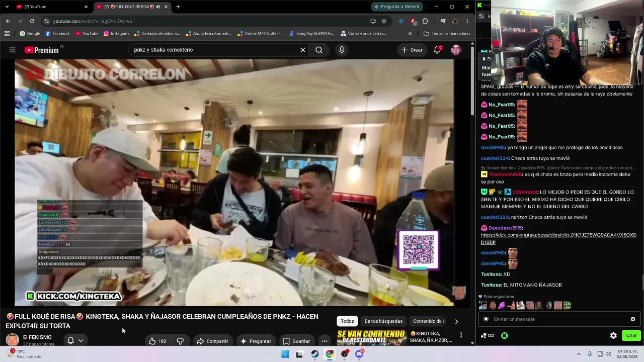Viewport: 644px width, 362px height.
Task: Show more hidden bookmarks
Action: pos(410,34)
